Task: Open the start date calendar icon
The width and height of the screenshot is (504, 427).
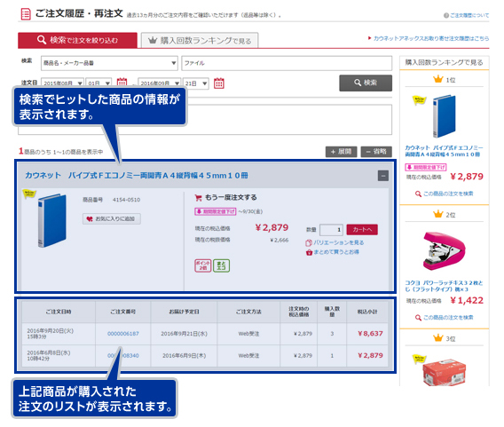Action: tap(122, 83)
